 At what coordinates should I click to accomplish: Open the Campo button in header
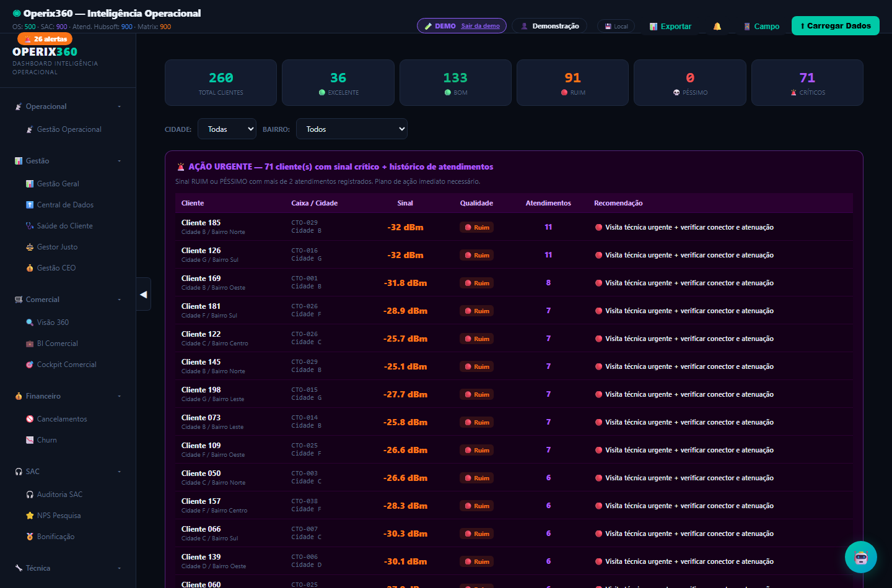[x=761, y=26]
